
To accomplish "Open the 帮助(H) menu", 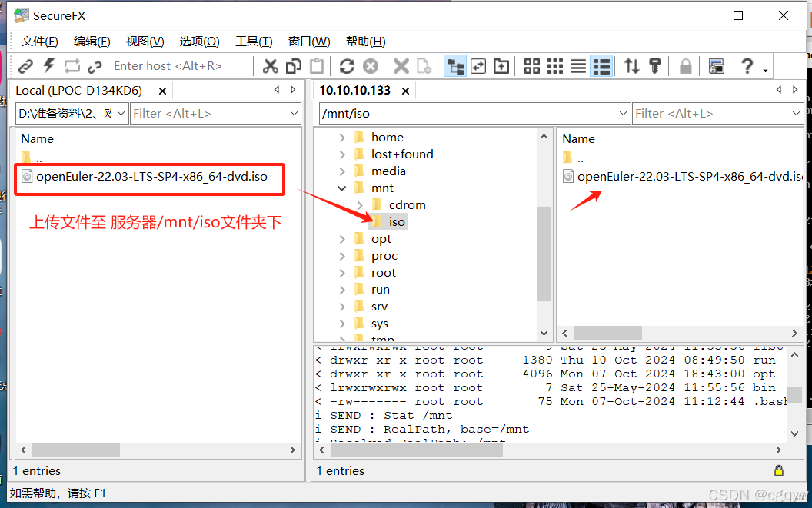I will click(365, 41).
